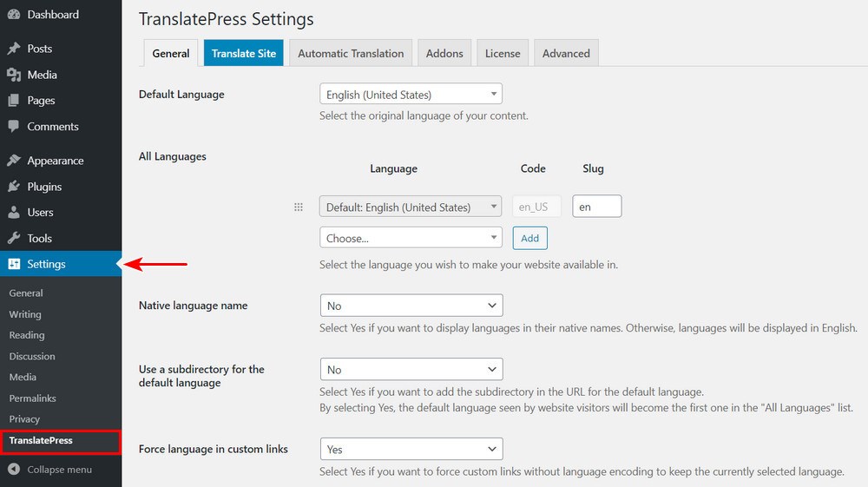Open Plugins from the sidebar
868x487 pixels.
tap(44, 187)
